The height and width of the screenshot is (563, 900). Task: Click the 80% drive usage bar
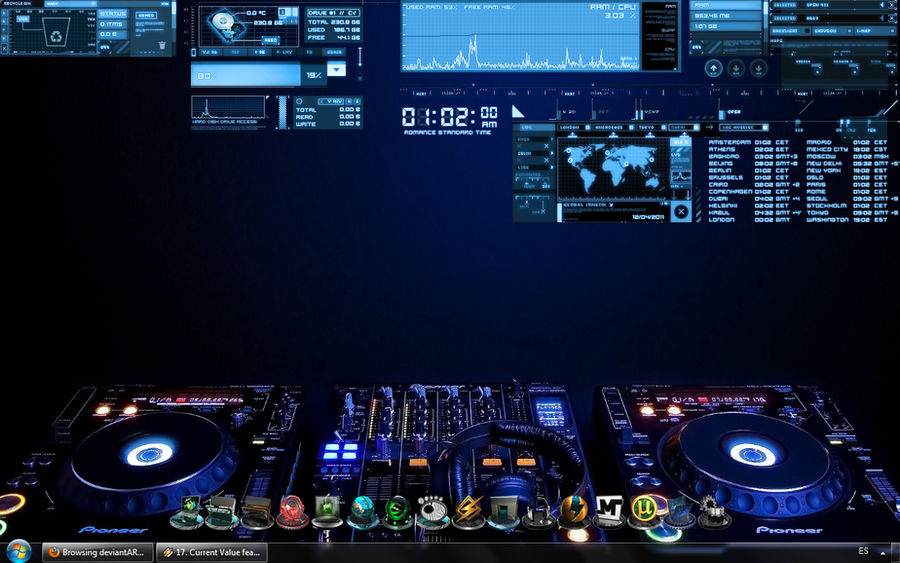(245, 75)
